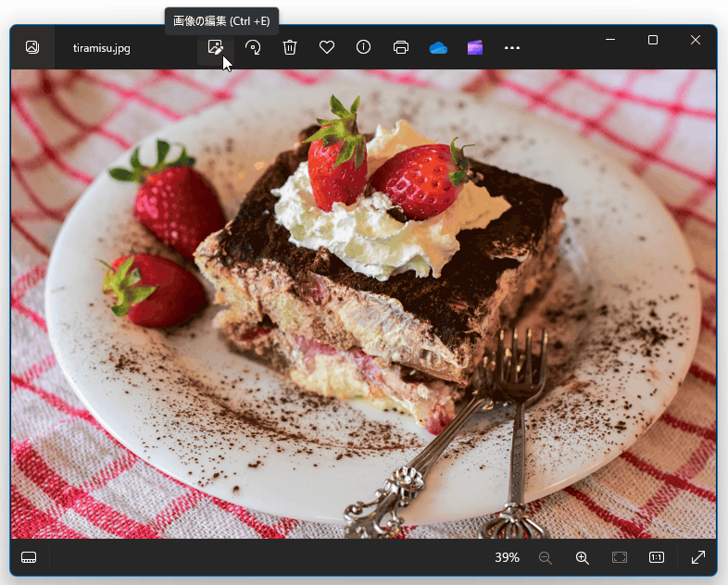
Task: Open OneDrive cloud icon
Action: [x=438, y=48]
